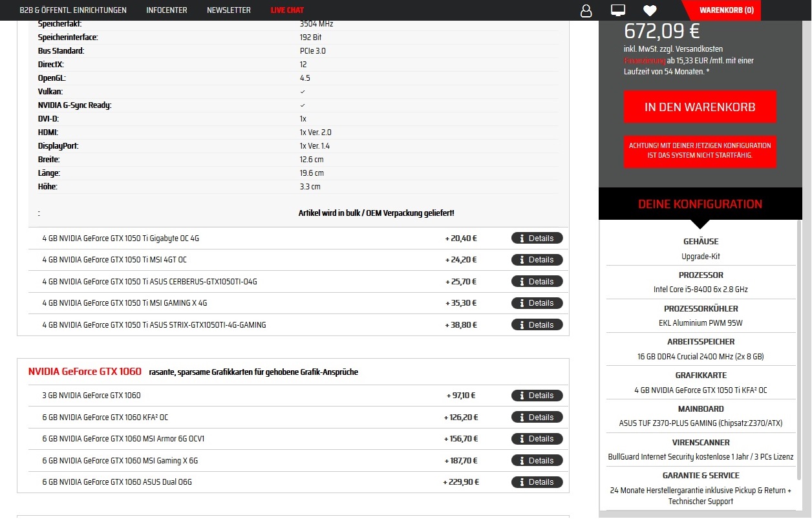Click the monitor/PC compare icon

click(618, 10)
